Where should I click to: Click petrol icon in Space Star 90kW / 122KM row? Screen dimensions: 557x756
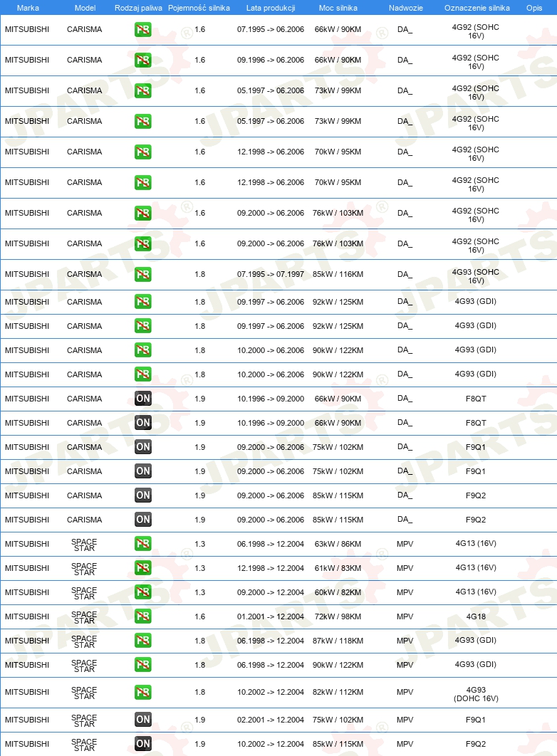point(142,665)
